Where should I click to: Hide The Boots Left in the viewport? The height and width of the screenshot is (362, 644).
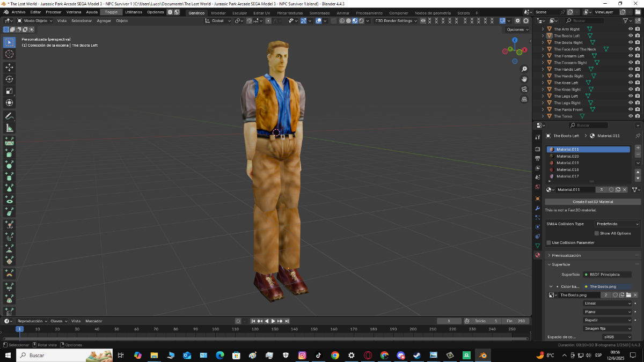coord(631,36)
